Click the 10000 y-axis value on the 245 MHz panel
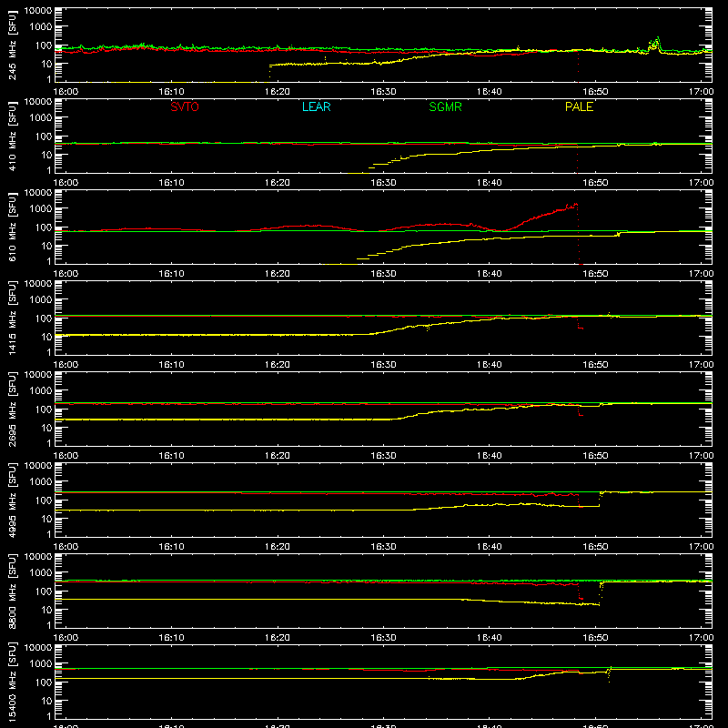Image resolution: width=728 pixels, height=728 pixels. (38, 11)
